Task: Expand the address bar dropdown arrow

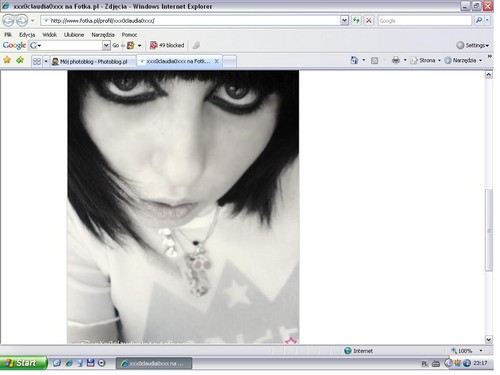Action: pos(344,21)
